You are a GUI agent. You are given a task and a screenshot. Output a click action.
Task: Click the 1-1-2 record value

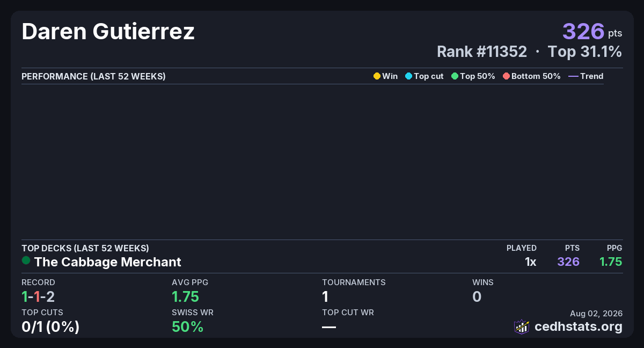point(38,296)
